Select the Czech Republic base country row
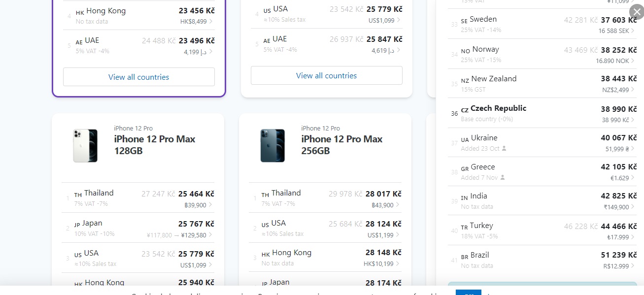Screen dimensions: 644x295 click(x=542, y=113)
